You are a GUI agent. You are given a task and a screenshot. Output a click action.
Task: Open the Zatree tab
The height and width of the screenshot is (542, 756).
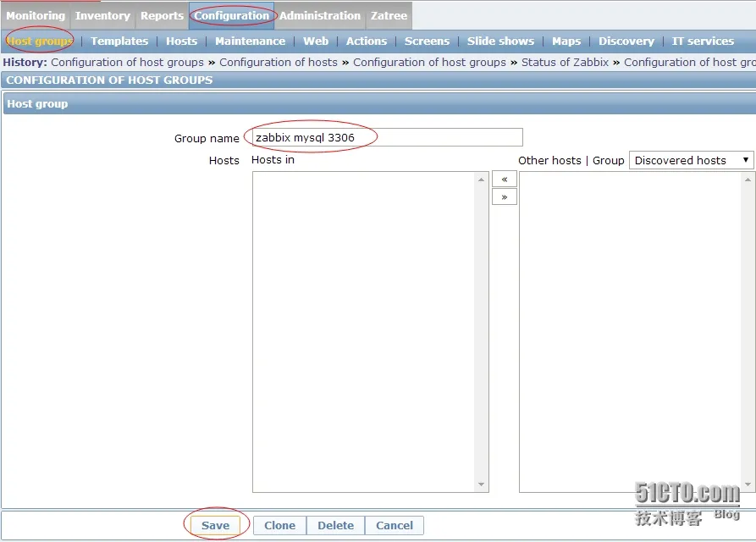coord(389,15)
